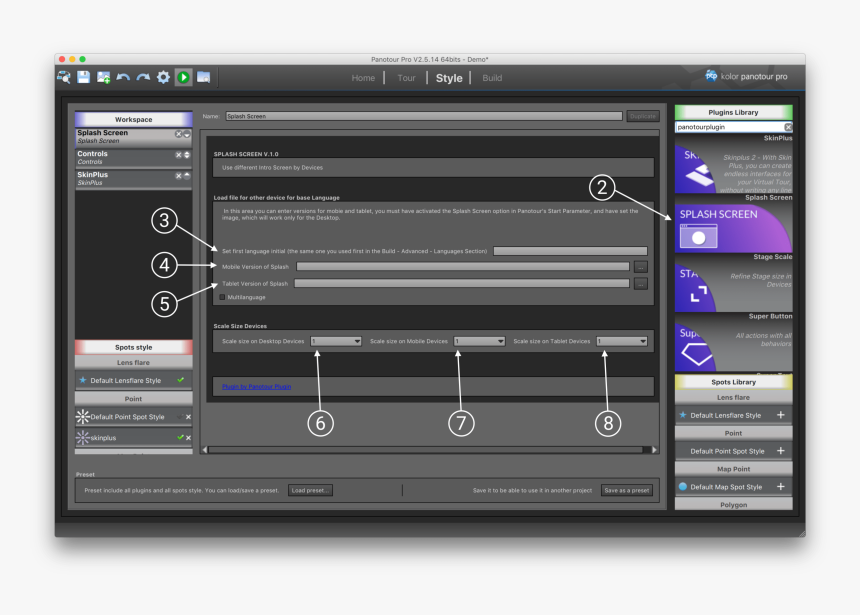
Task: Open Scale size on Desktop Devices dropdown
Action: (x=336, y=341)
